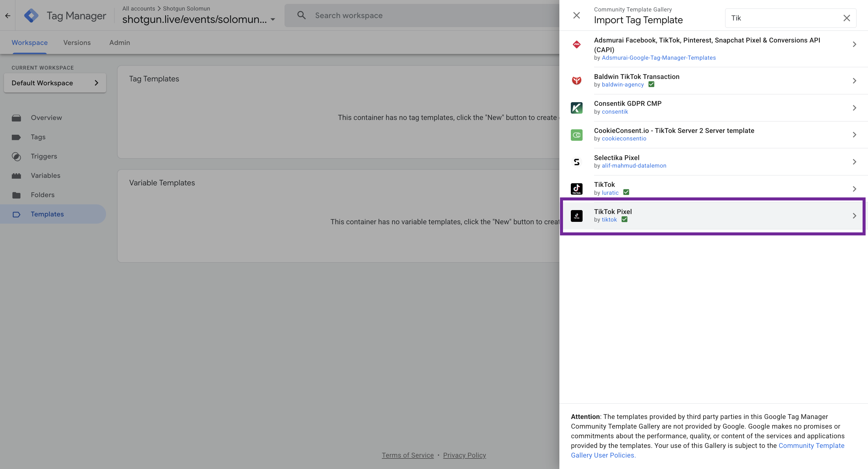Open the baldwin-agency author link
Image resolution: width=868 pixels, height=469 pixels.
623,85
